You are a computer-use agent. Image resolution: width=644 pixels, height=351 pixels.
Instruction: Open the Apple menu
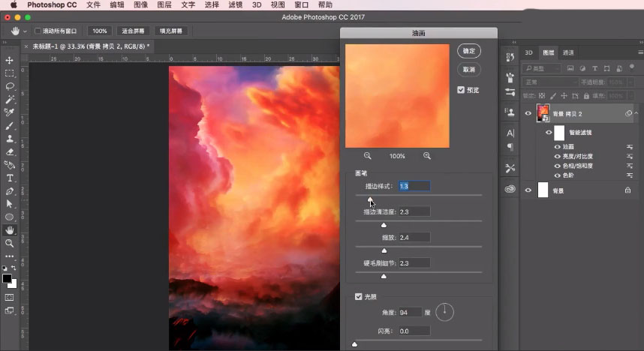(x=14, y=5)
